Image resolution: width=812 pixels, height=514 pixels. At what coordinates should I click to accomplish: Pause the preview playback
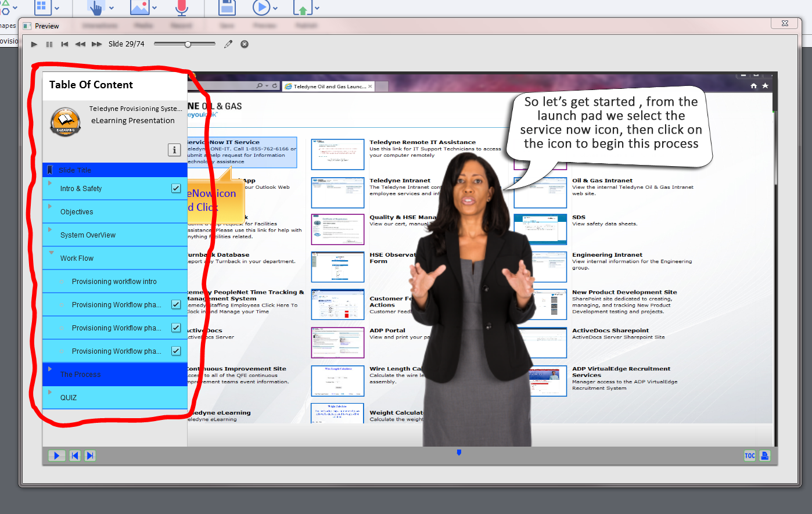tap(49, 44)
